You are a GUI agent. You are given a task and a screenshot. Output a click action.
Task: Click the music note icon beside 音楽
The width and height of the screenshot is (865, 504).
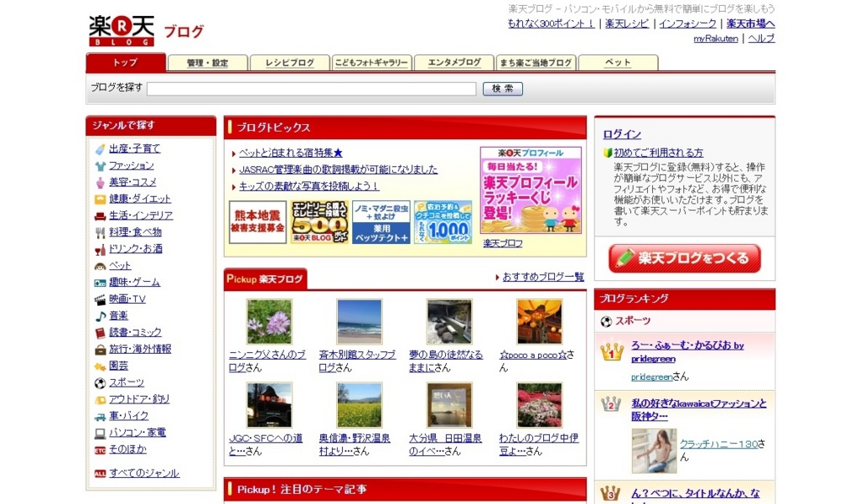[100, 316]
